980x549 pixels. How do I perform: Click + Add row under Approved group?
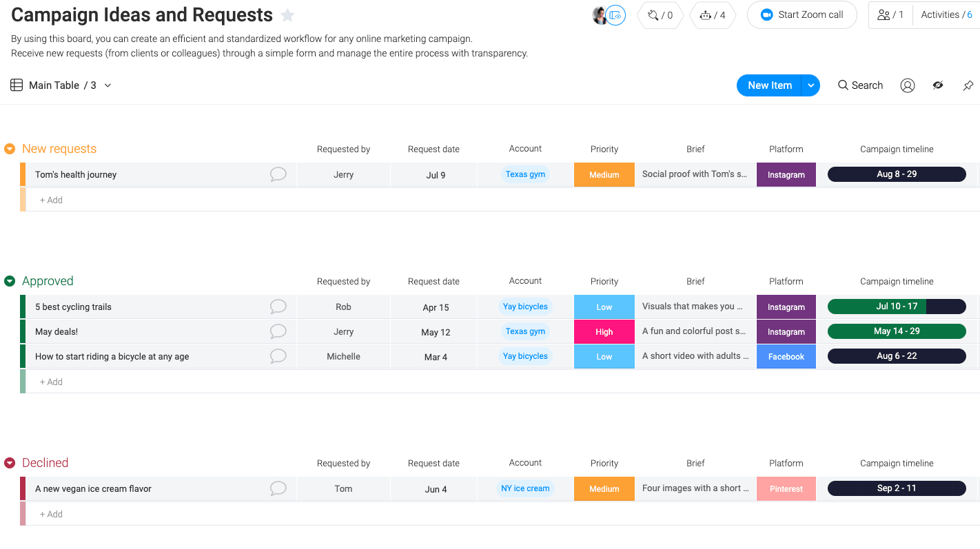[51, 382]
